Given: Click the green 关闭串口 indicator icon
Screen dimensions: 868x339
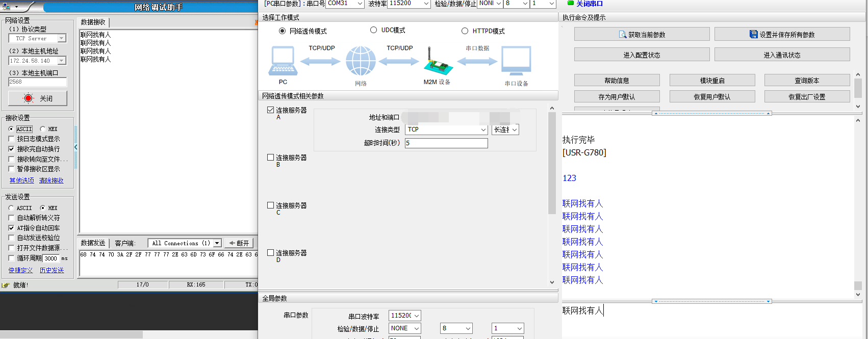Looking at the screenshot, I should click(571, 3).
